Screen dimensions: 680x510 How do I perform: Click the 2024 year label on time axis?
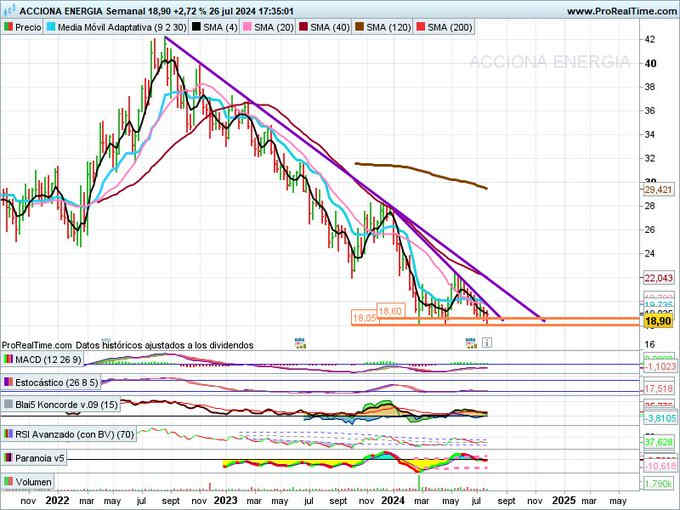click(393, 500)
